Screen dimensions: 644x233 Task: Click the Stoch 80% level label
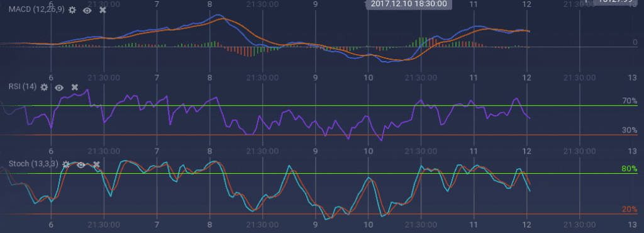[x=629, y=169]
